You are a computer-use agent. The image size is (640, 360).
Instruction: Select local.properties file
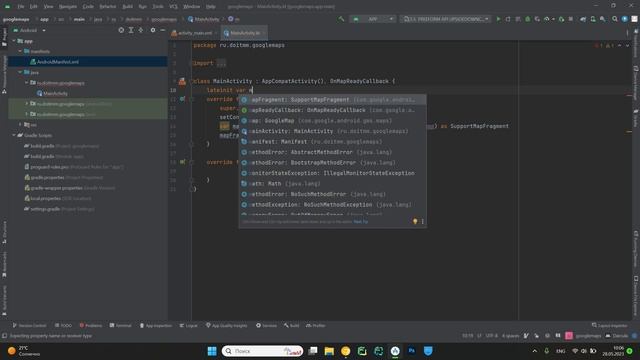coord(45,198)
